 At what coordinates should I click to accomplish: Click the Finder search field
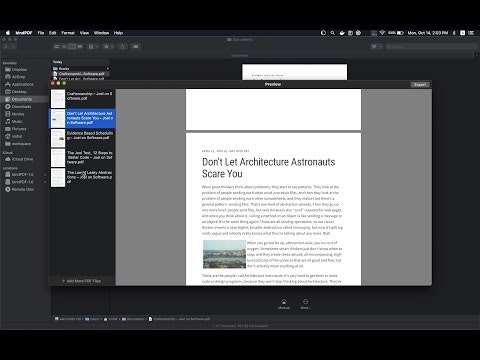click(x=431, y=47)
